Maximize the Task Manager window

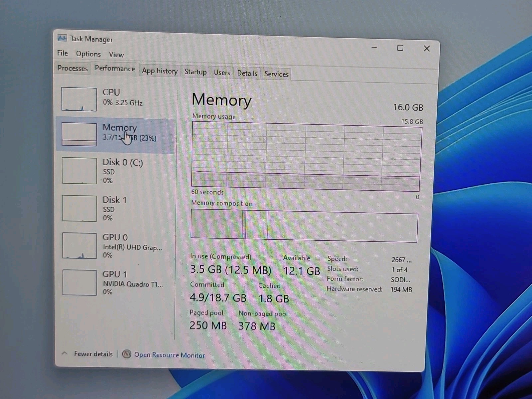[x=400, y=48]
